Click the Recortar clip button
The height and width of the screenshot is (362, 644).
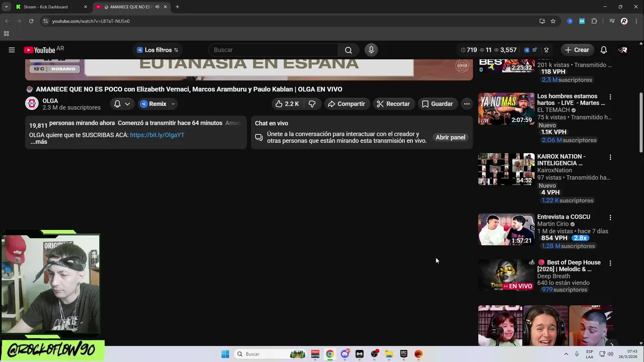click(x=393, y=104)
